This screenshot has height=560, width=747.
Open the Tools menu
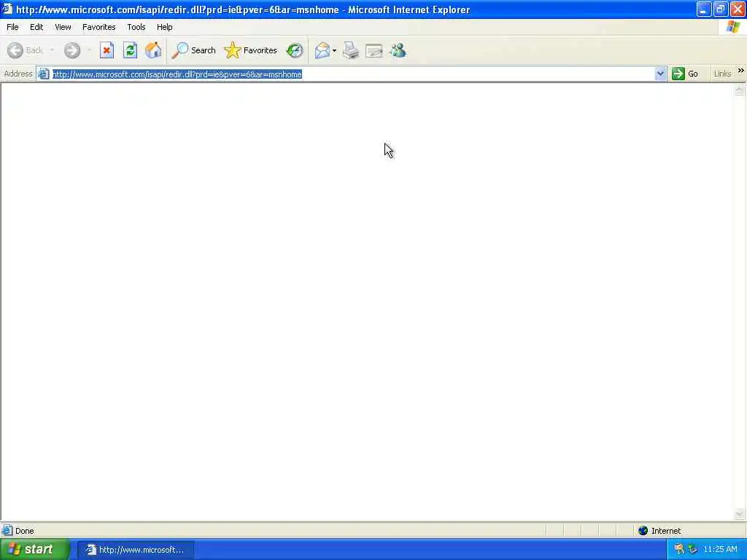(x=136, y=27)
